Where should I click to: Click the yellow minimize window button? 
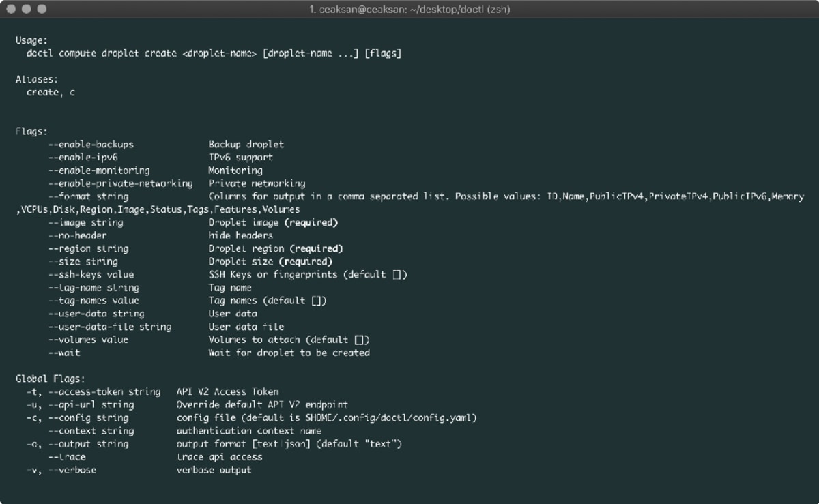tap(27, 10)
